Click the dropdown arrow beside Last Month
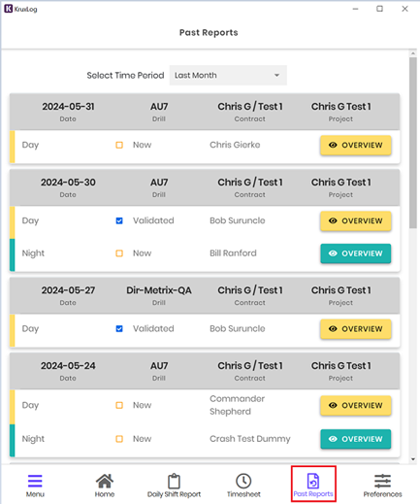This screenshot has width=420, height=504. (276, 76)
